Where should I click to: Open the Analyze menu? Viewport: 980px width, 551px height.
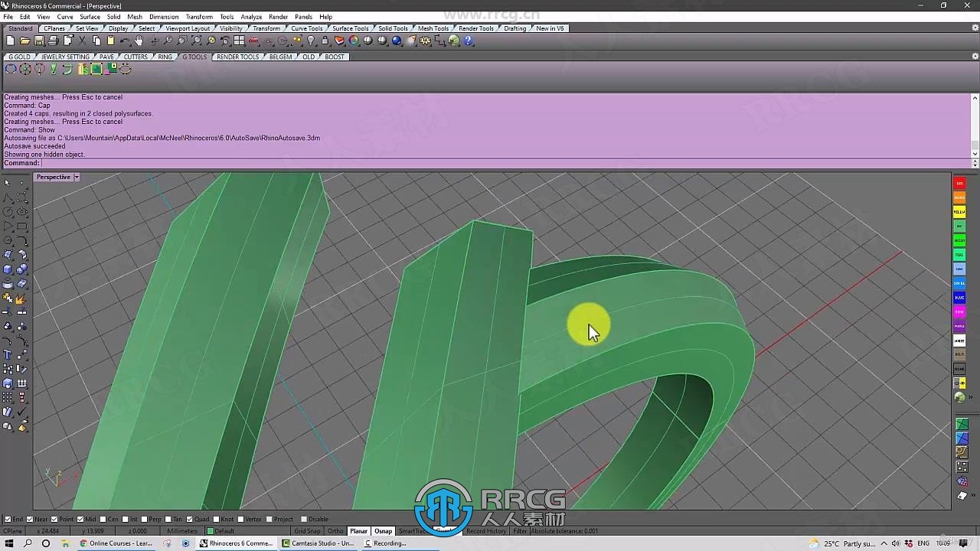(x=251, y=17)
